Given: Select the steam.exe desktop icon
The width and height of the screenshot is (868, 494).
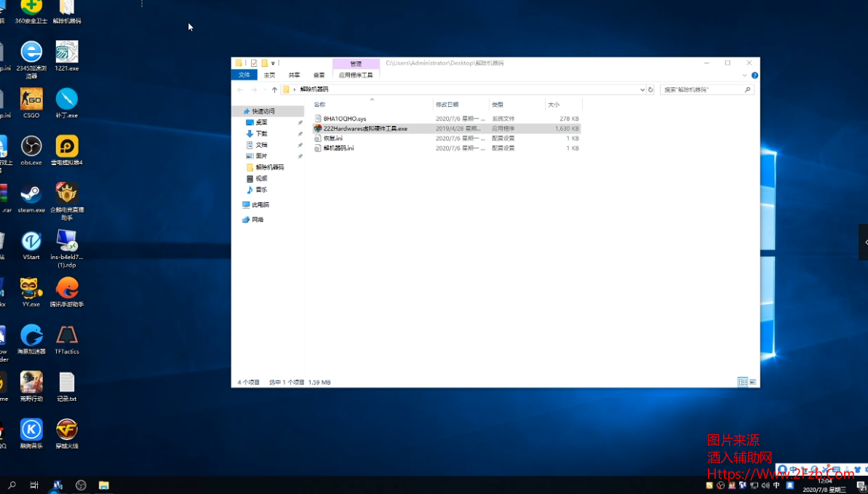Looking at the screenshot, I should [31, 198].
